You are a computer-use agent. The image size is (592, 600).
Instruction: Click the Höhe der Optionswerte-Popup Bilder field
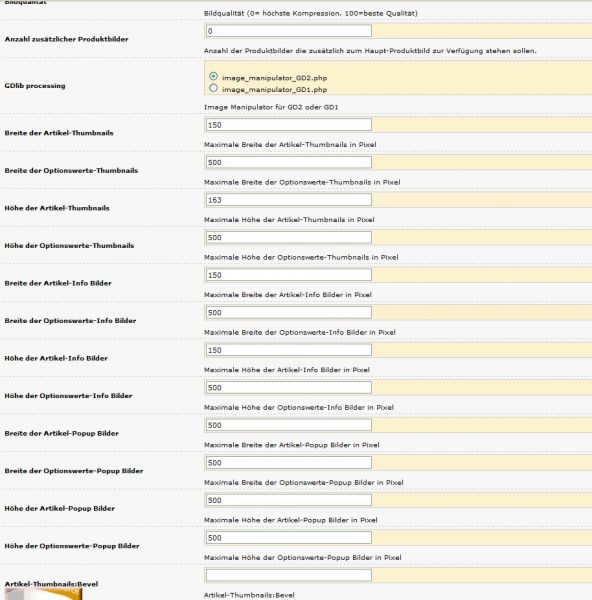pos(289,537)
